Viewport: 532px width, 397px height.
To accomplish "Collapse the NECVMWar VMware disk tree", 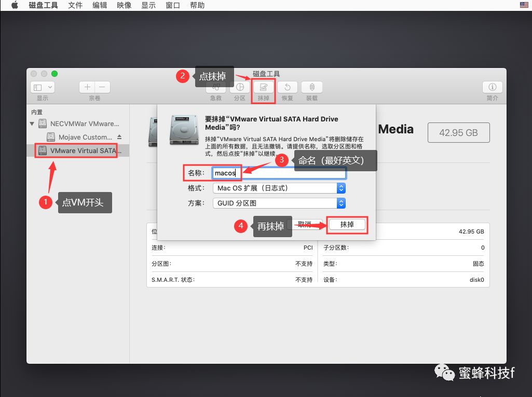I will point(32,124).
